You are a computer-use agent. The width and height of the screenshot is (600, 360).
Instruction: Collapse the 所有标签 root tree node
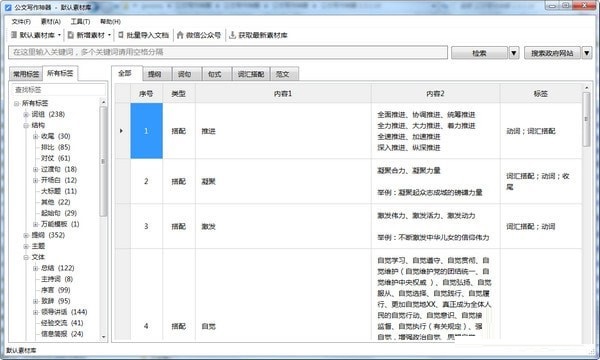16,103
